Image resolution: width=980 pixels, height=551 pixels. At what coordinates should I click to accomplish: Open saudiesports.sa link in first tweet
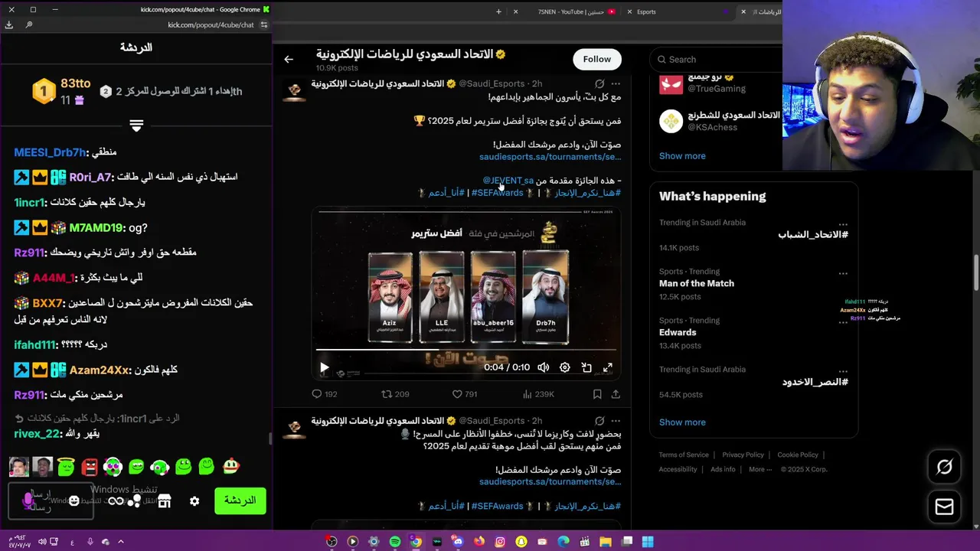550,157
